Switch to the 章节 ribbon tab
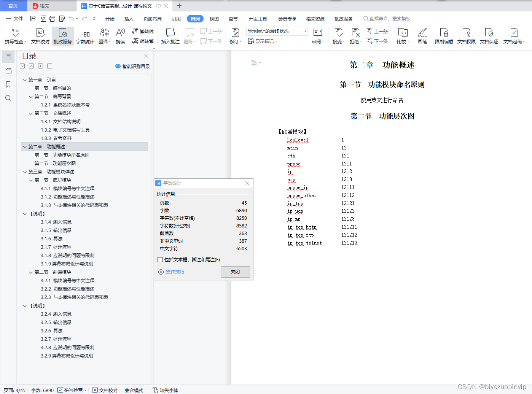This screenshot has width=532, height=394. (x=233, y=19)
